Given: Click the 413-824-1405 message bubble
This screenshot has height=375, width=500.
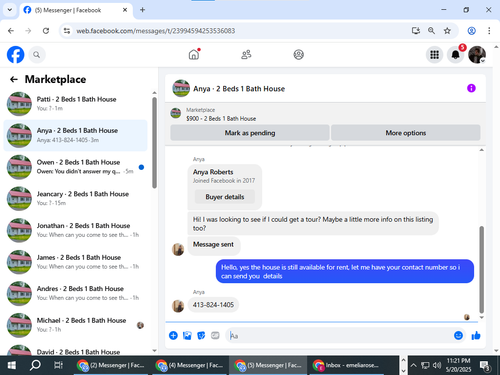Looking at the screenshot, I should coord(213,305).
